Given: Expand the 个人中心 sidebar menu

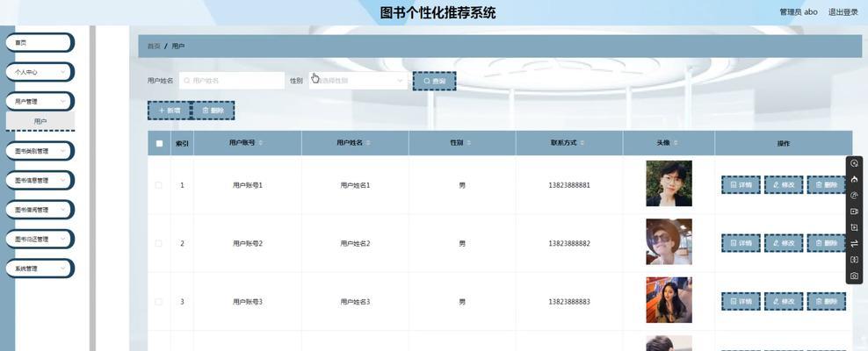Looking at the screenshot, I should [x=40, y=72].
